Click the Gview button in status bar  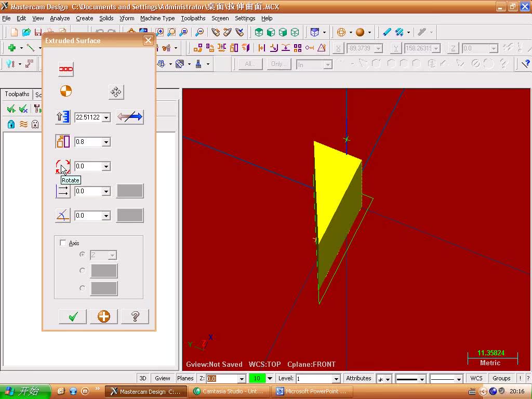pyautogui.click(x=163, y=378)
